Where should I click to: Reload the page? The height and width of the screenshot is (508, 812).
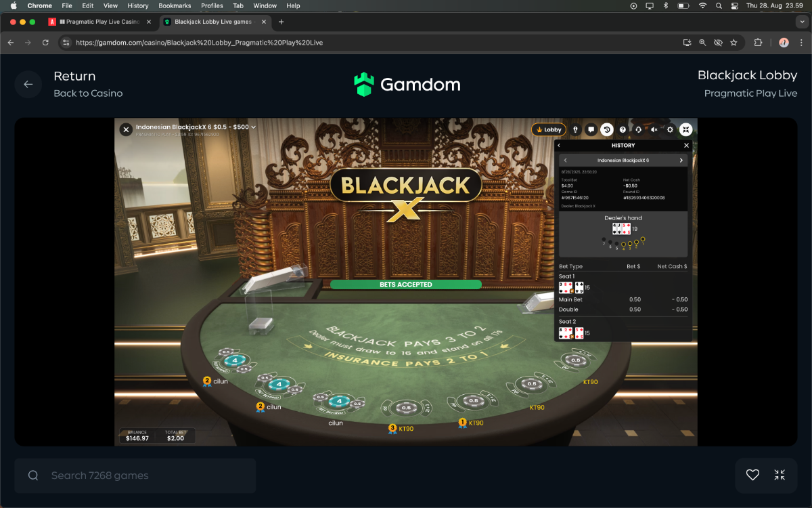(x=45, y=42)
